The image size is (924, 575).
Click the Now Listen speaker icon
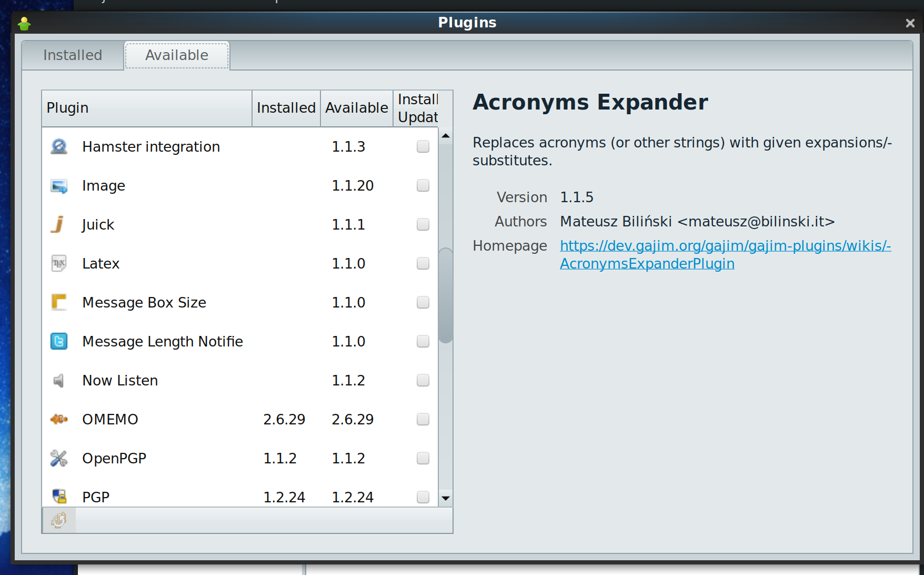59,380
